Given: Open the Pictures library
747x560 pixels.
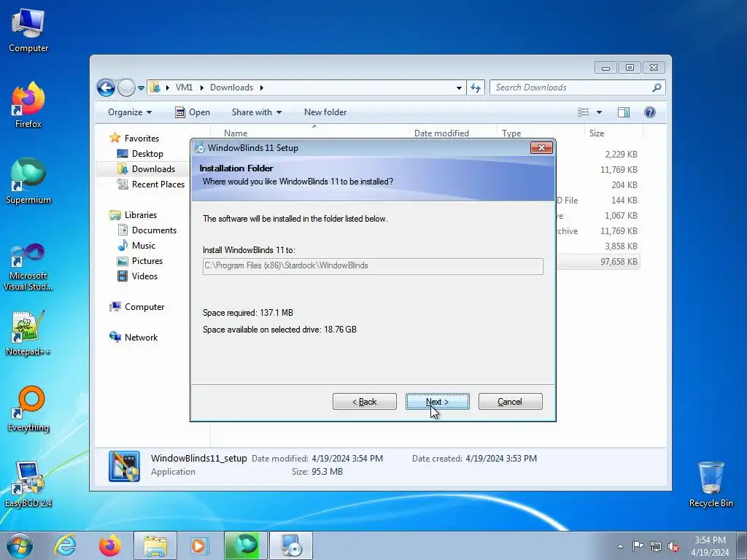Looking at the screenshot, I should pyautogui.click(x=147, y=261).
